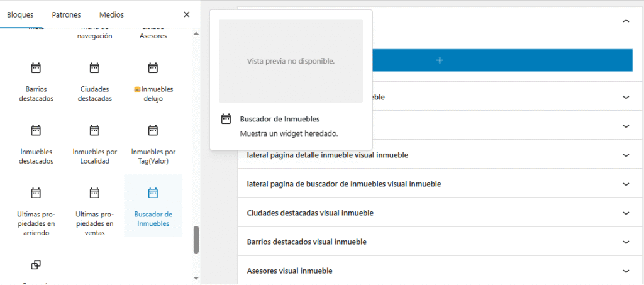Select Ultimas propiedades en ventas block icon
Screen dimensions: 644x285
tap(94, 193)
